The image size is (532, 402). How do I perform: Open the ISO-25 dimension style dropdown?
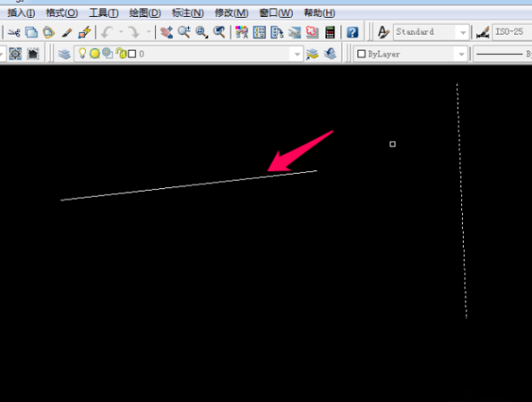coord(512,32)
